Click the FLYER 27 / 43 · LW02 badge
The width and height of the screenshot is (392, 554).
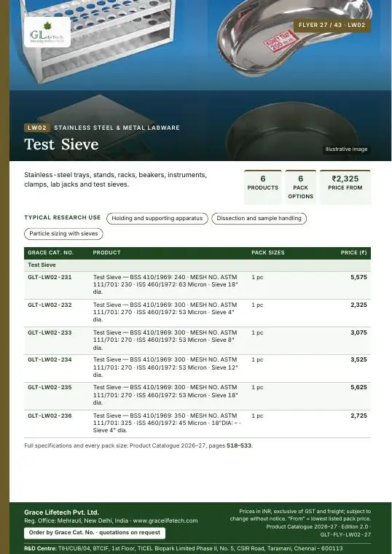pos(332,25)
